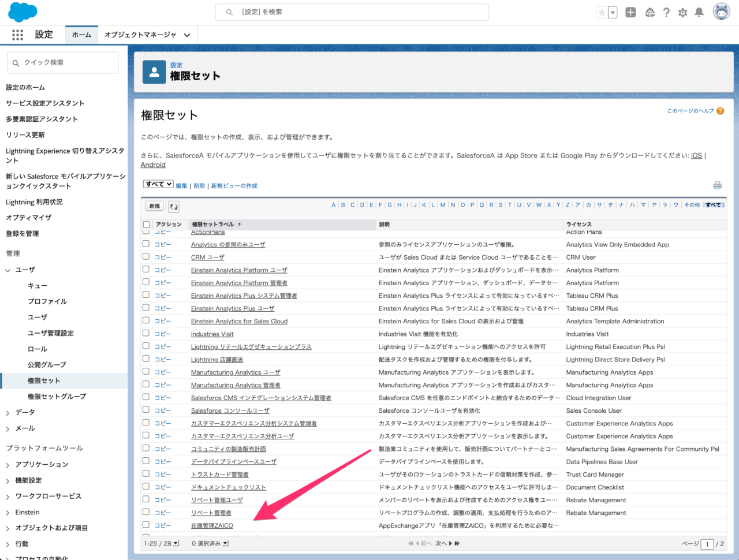Open 権限セットグループ in the sidebar
The height and width of the screenshot is (560, 739).
[x=57, y=397]
